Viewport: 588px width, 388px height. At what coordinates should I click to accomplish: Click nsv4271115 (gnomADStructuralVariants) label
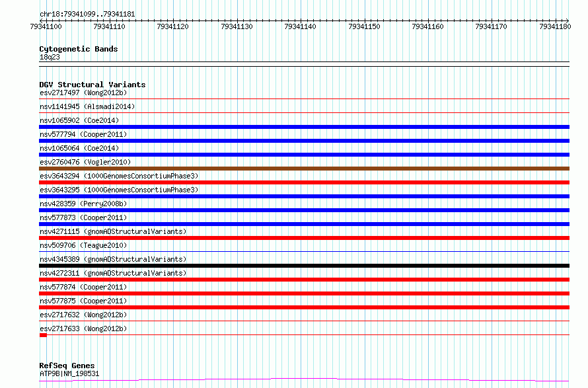pos(113,231)
